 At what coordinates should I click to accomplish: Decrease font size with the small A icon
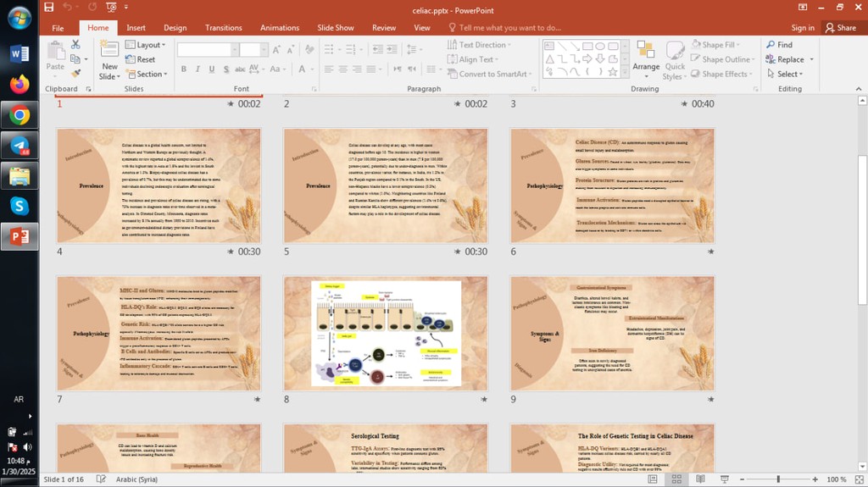[x=290, y=50]
